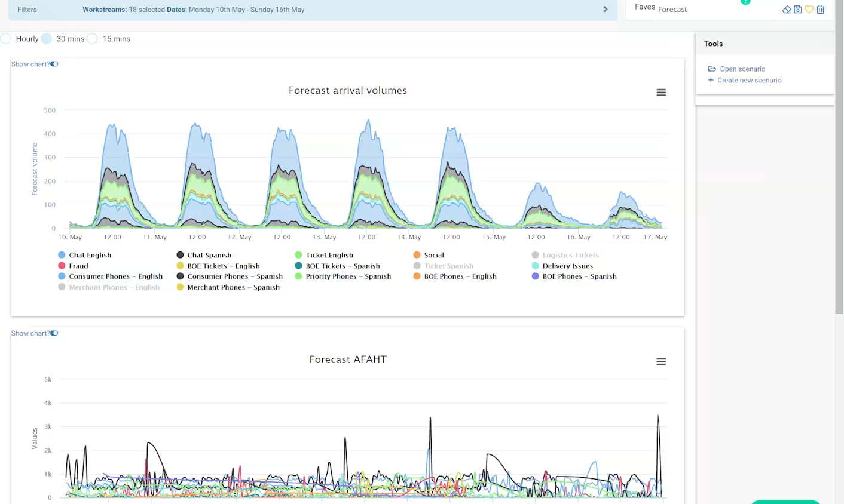Enable hidden Merchant Phones – English legend series
This screenshot has height=504, width=844.
[x=109, y=287]
